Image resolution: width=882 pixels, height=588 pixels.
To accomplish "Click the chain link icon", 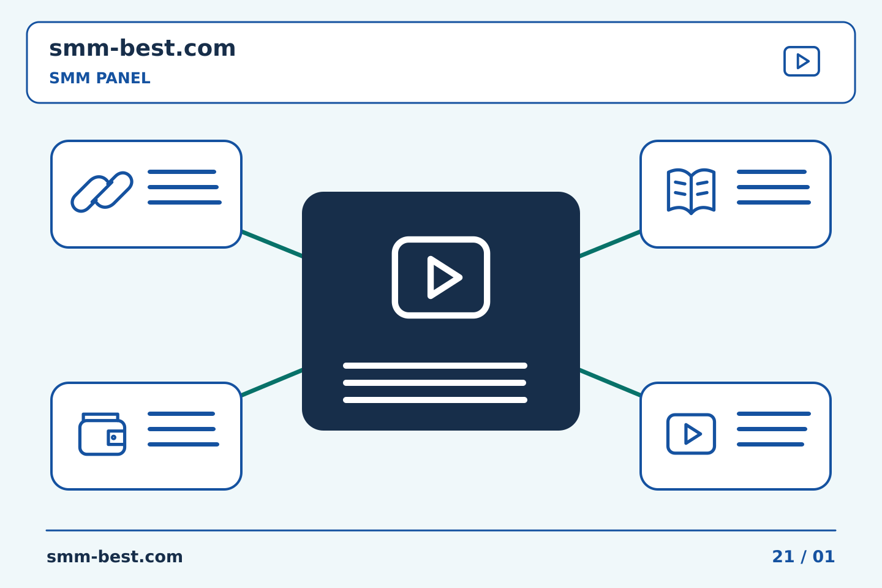I will pyautogui.click(x=102, y=192).
